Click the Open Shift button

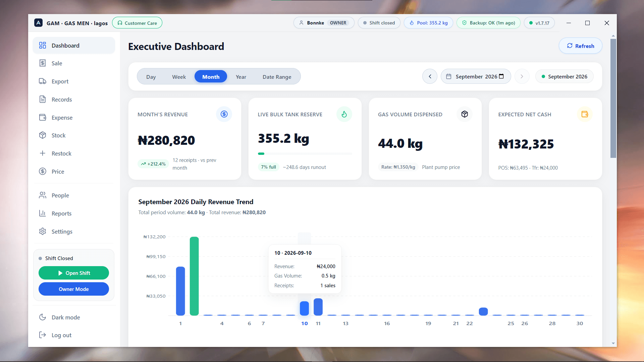(x=74, y=273)
